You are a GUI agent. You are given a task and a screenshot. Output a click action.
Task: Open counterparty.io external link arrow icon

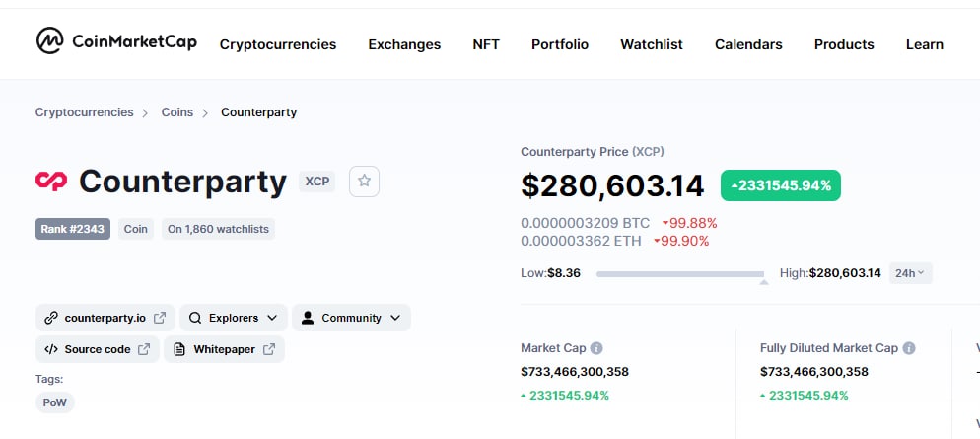coord(160,318)
